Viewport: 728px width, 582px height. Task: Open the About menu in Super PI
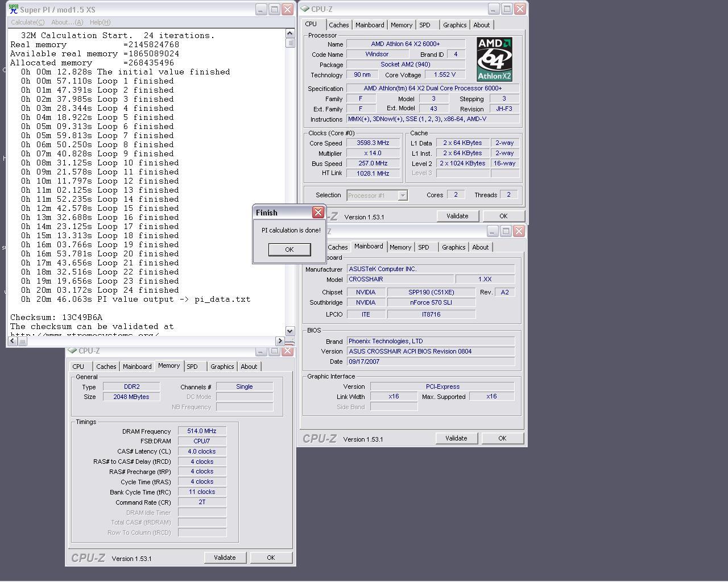click(67, 22)
